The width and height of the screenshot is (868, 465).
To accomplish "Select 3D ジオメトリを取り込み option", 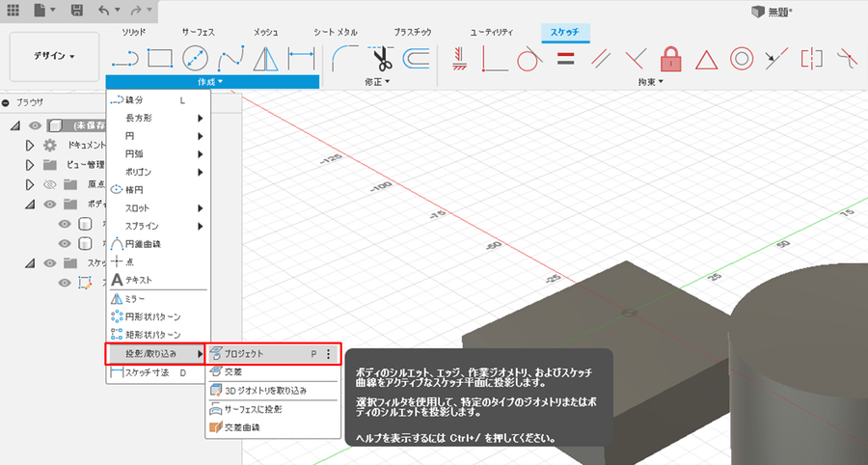I will coord(272,391).
